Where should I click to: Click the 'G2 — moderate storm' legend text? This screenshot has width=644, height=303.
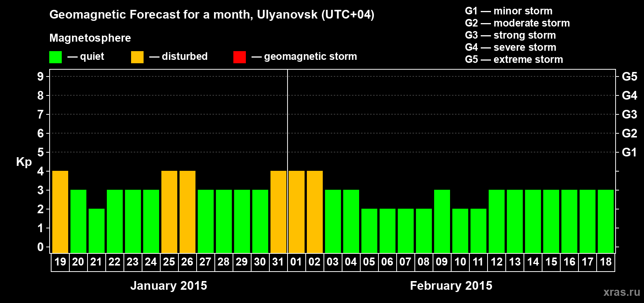[x=517, y=23]
